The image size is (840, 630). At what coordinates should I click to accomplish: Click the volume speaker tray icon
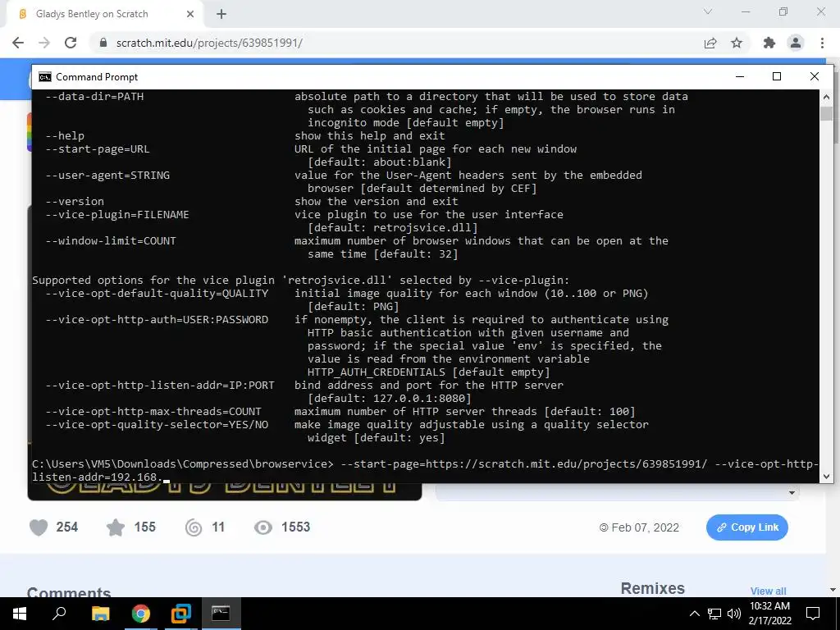734,614
